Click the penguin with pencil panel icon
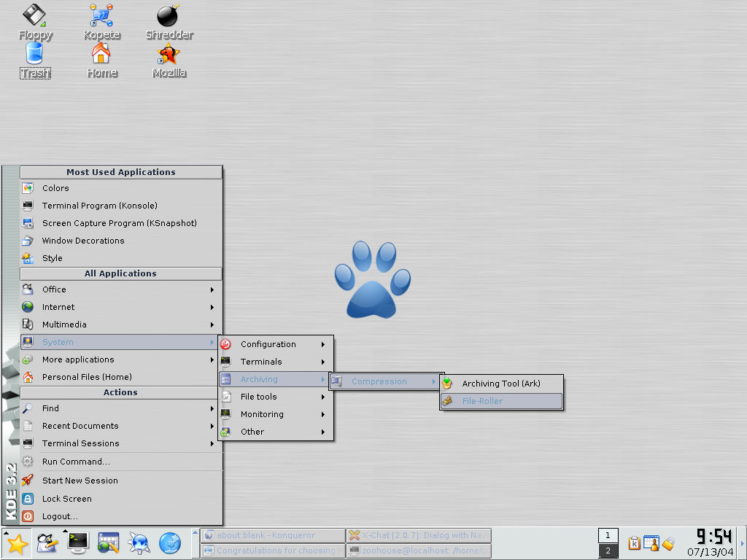747x560 pixels. 47,542
